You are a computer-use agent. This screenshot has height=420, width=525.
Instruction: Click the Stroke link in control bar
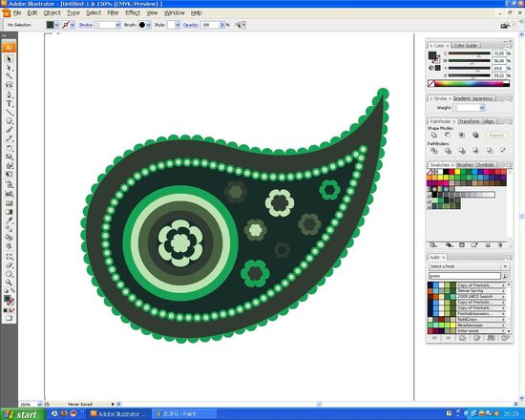click(x=86, y=25)
